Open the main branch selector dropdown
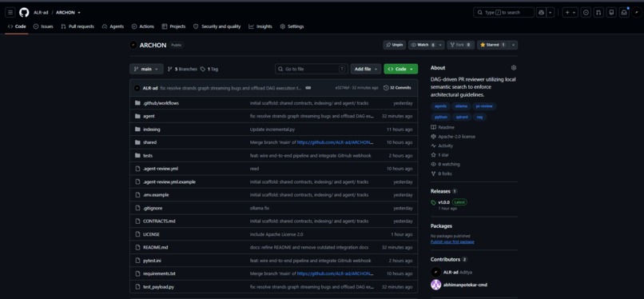Viewport: 644px width, 299px height. point(146,69)
